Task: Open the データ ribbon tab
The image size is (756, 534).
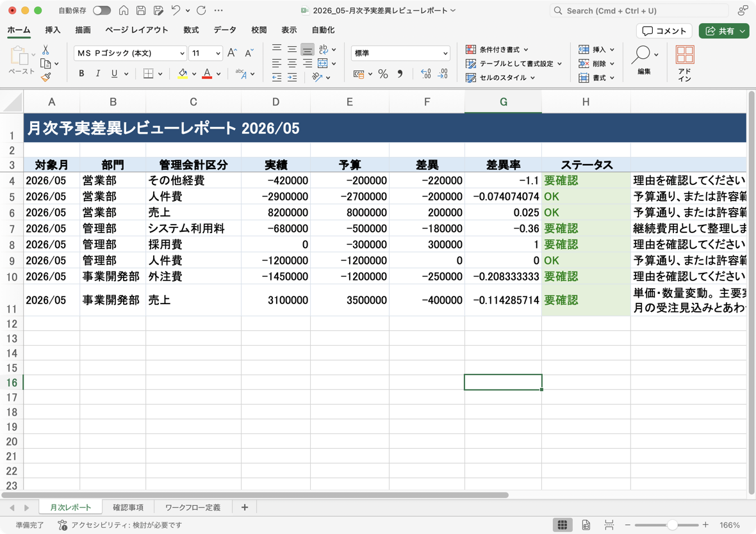Action: 225,30
